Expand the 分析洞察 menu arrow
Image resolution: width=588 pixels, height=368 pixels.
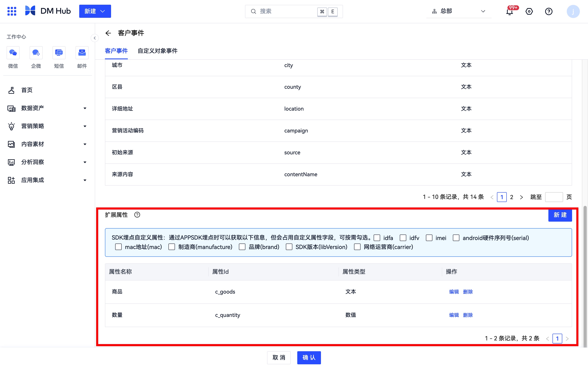pos(85,162)
